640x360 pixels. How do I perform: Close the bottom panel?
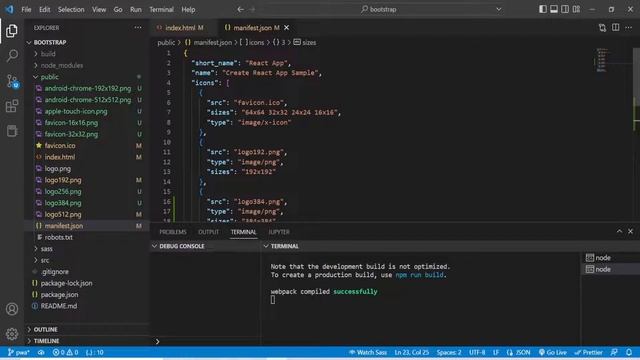(631, 231)
